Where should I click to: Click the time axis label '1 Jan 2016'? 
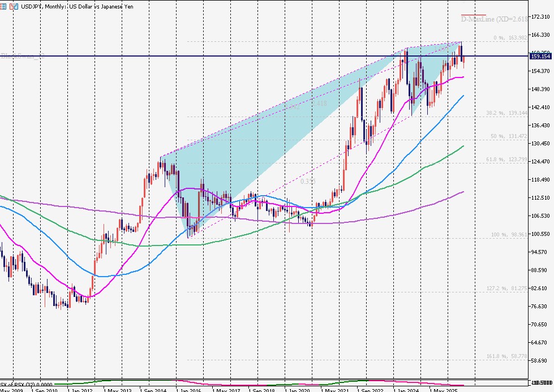[188, 390]
